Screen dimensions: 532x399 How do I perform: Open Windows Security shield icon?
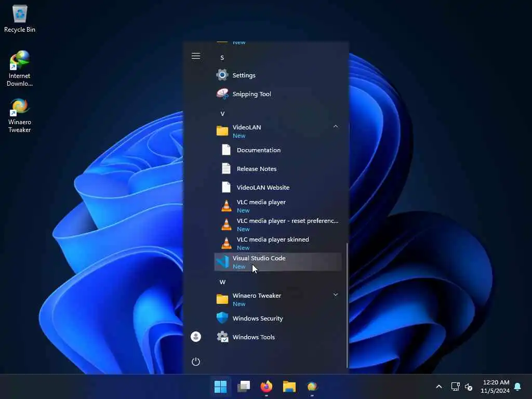click(x=222, y=318)
